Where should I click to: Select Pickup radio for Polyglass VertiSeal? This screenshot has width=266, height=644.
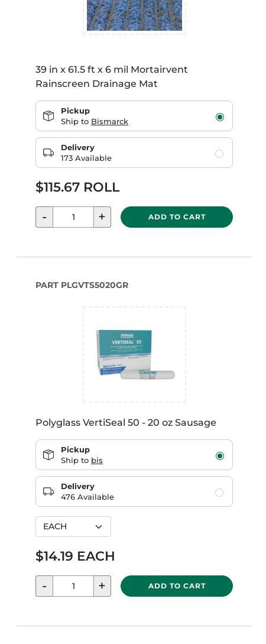point(220,456)
